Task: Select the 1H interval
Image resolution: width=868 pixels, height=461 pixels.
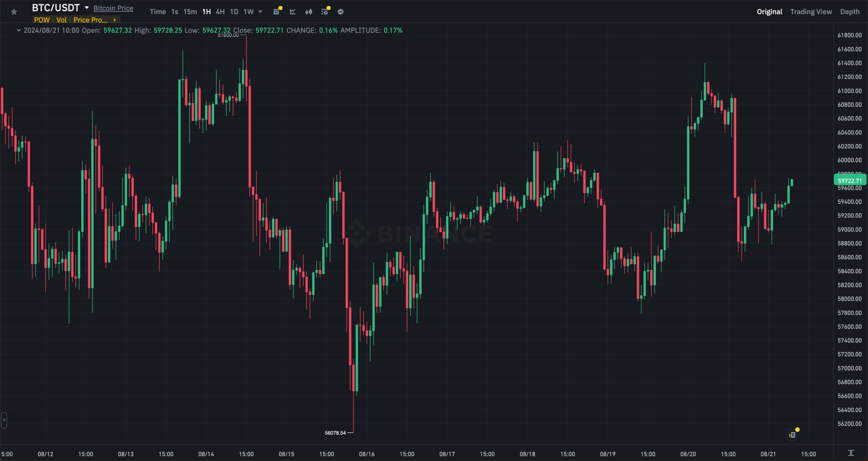Action: pos(207,12)
